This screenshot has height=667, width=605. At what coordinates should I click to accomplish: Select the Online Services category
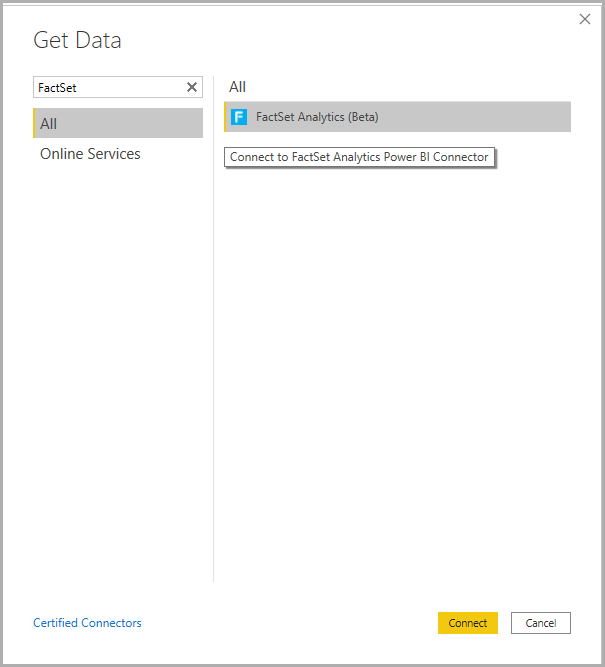tap(90, 154)
